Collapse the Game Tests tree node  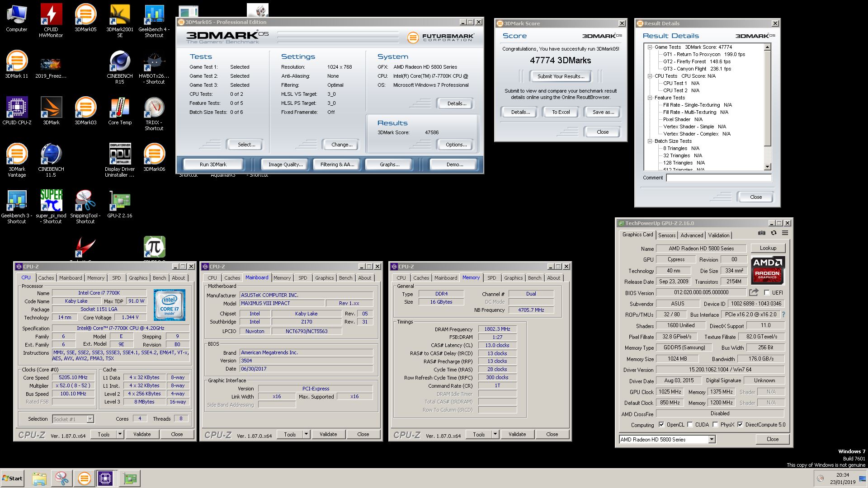pos(650,47)
